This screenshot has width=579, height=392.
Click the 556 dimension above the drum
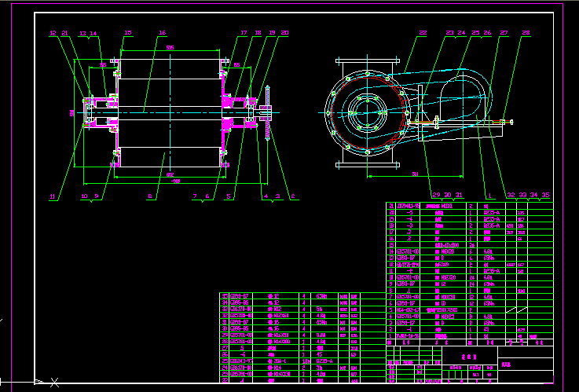[170, 46]
